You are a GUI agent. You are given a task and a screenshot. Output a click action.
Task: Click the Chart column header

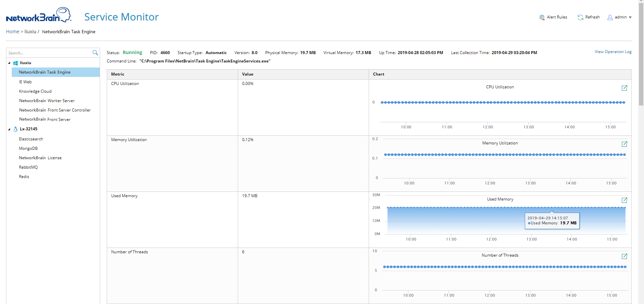click(x=500, y=74)
